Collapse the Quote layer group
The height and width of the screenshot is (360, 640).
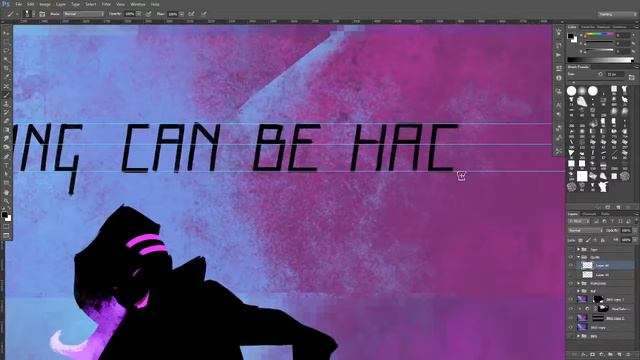578,257
